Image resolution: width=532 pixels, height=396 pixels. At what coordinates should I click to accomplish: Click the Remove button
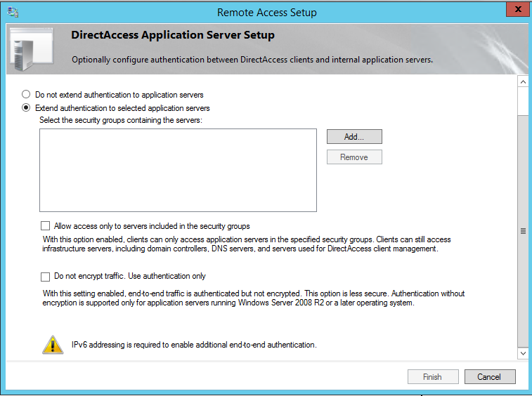[354, 157]
